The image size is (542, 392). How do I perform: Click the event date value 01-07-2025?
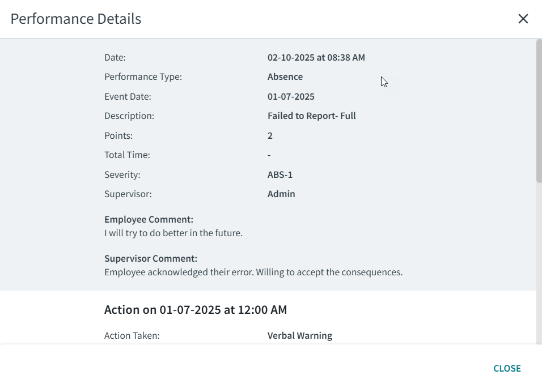coord(291,96)
